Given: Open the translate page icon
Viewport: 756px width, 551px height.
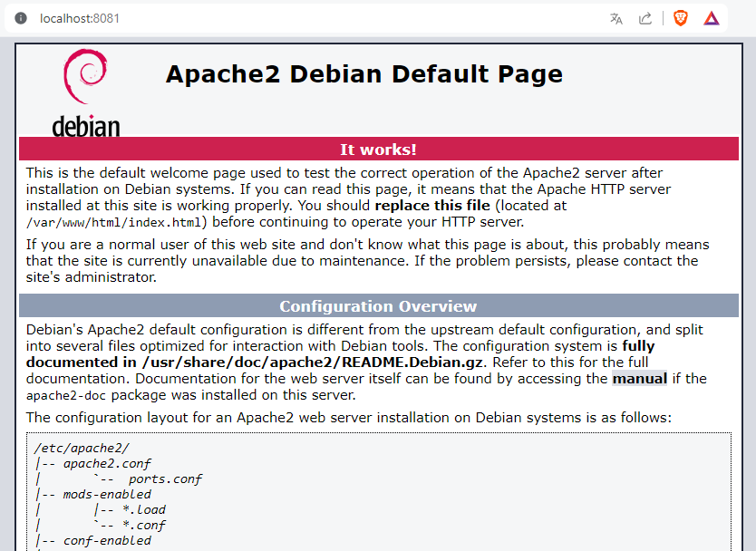Looking at the screenshot, I should [616, 18].
